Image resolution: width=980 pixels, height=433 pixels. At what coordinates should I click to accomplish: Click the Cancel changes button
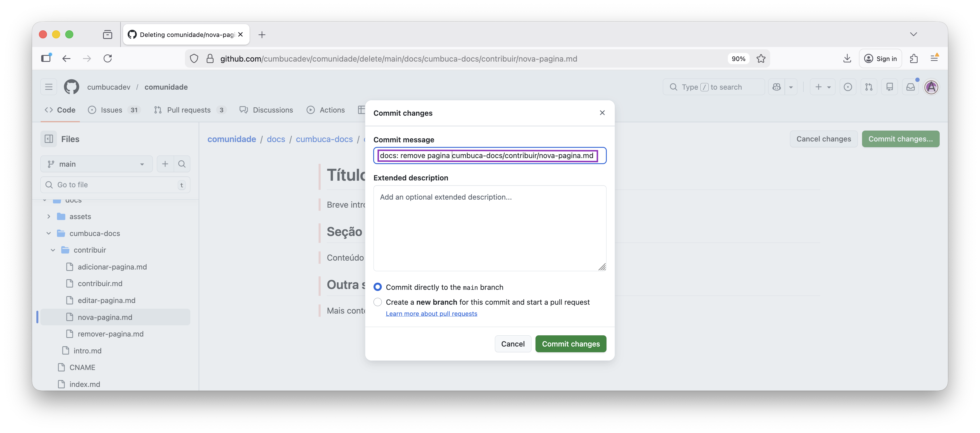point(824,139)
